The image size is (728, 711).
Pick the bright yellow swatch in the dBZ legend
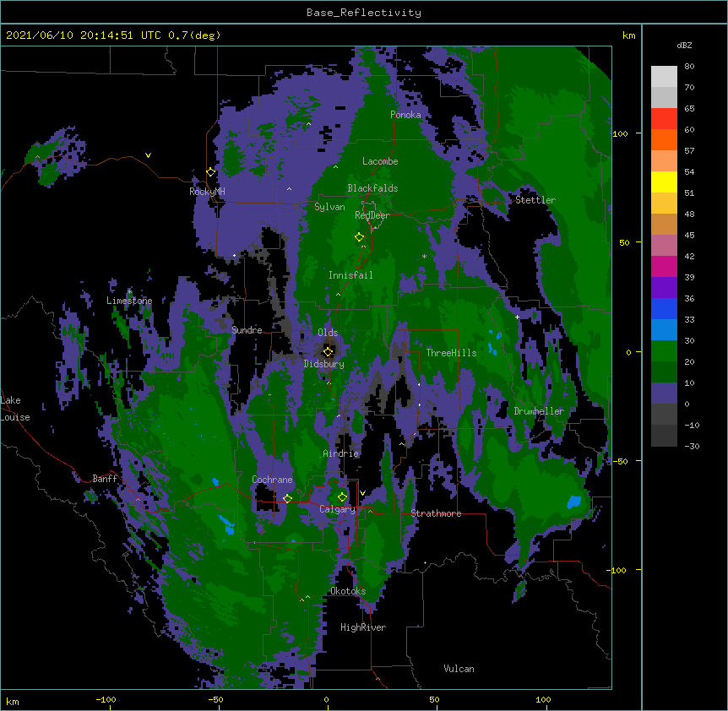point(664,182)
